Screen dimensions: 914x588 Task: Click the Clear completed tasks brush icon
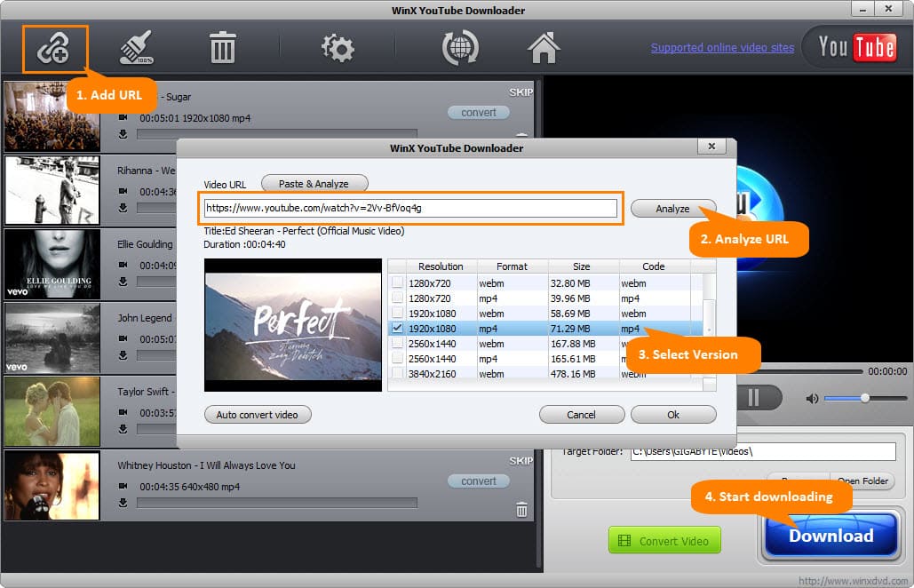137,47
